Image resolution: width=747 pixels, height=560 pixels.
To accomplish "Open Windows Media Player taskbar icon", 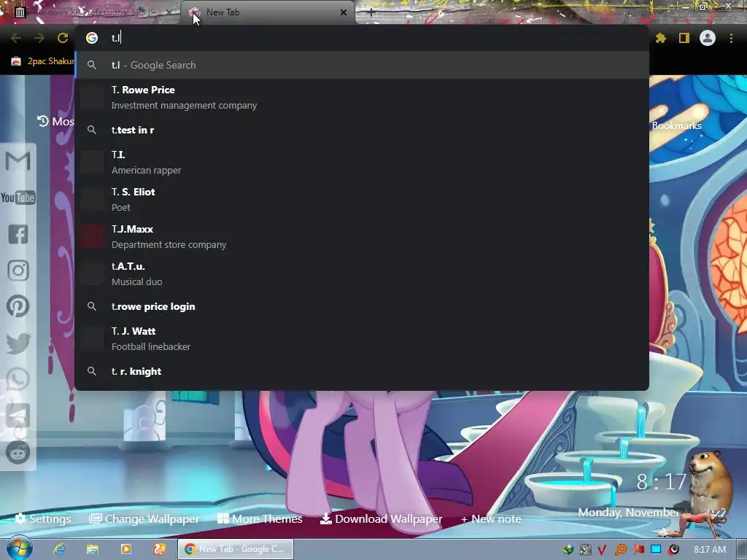I will tap(125, 549).
